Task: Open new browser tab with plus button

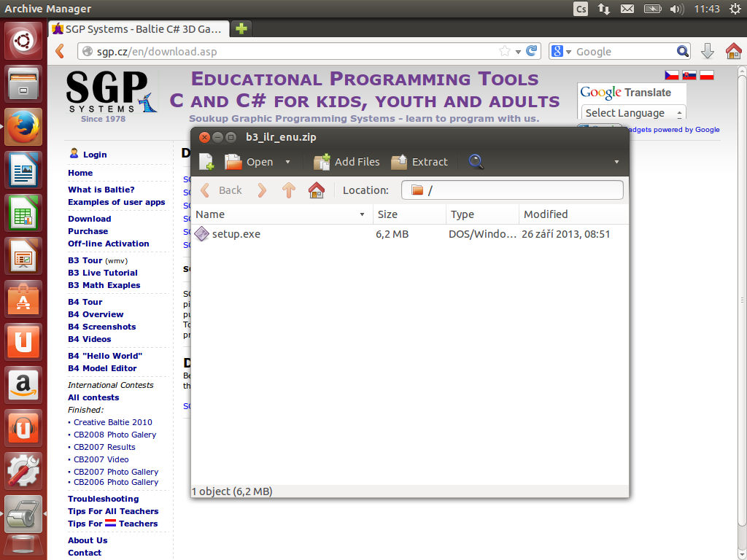Action: pyautogui.click(x=241, y=28)
